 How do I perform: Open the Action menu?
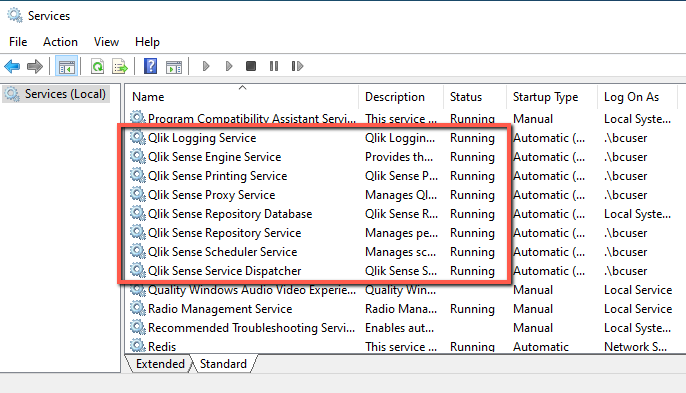60,42
